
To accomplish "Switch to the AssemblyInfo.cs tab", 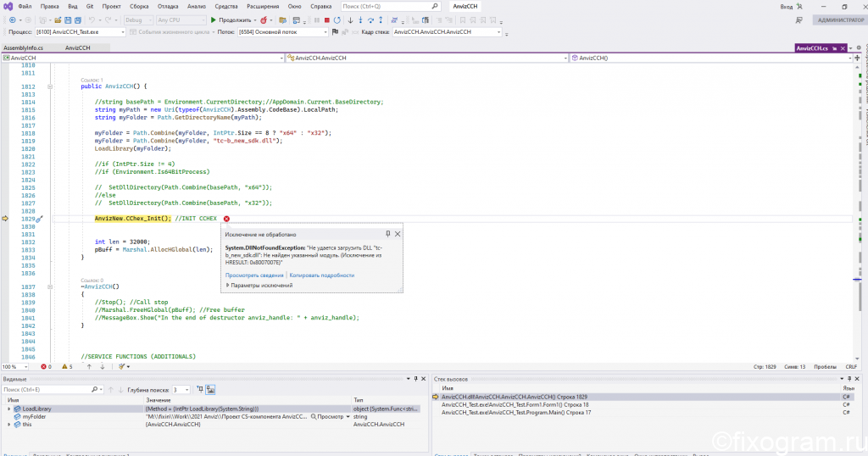I will pyautogui.click(x=23, y=48).
